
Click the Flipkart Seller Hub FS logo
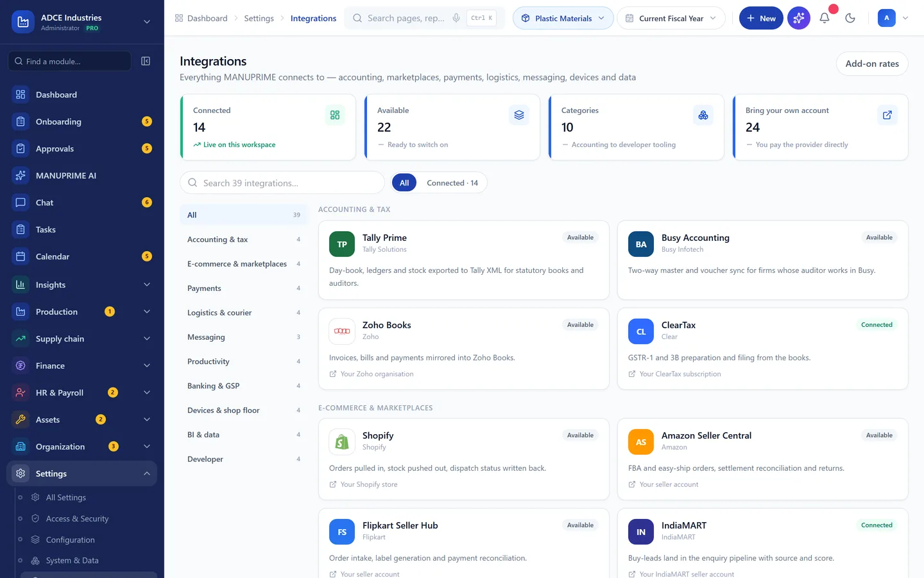click(342, 532)
